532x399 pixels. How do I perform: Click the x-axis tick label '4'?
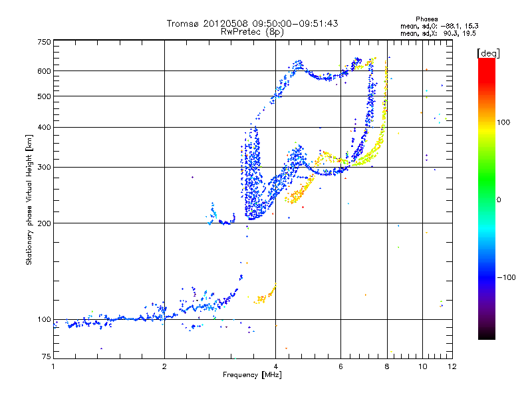click(x=275, y=366)
